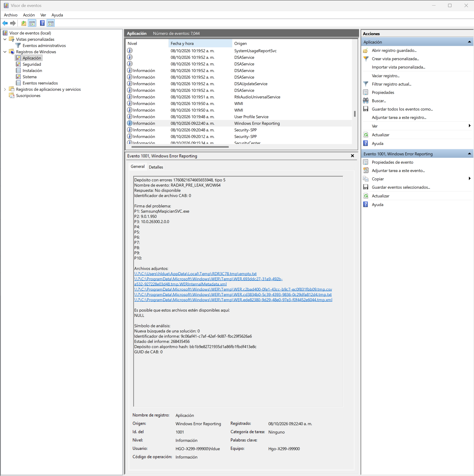Click the Abrir registro guardado folder icon
This screenshot has height=476, width=474.
pos(366,50)
